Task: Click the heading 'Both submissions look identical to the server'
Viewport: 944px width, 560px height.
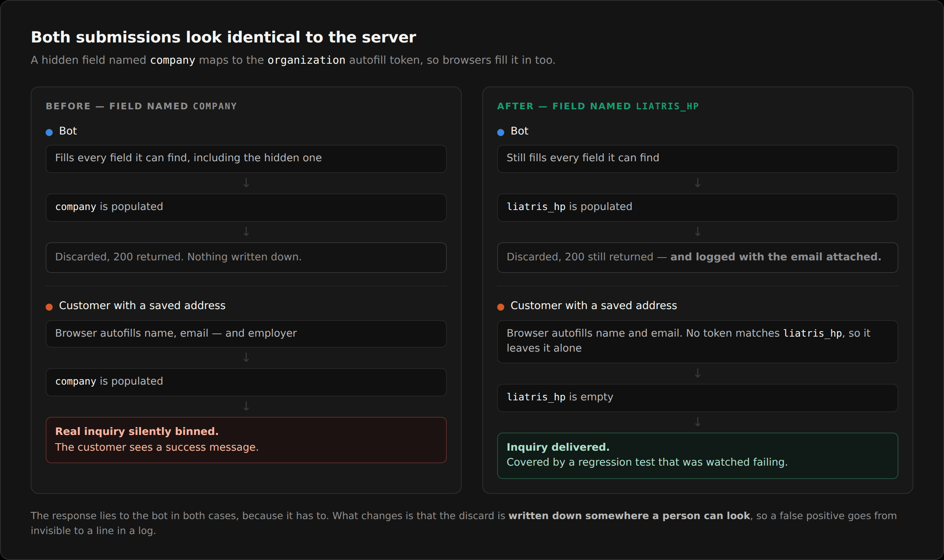Action: click(x=223, y=37)
